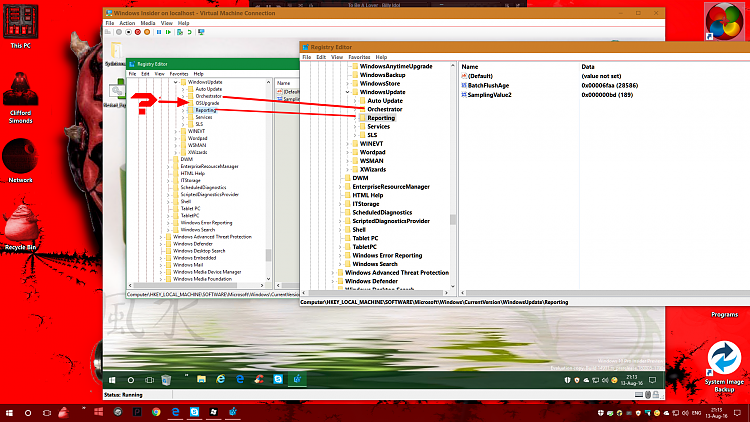Expand Services key in front Registry Editor
Viewport: 750px width, 422px height.
[355, 127]
